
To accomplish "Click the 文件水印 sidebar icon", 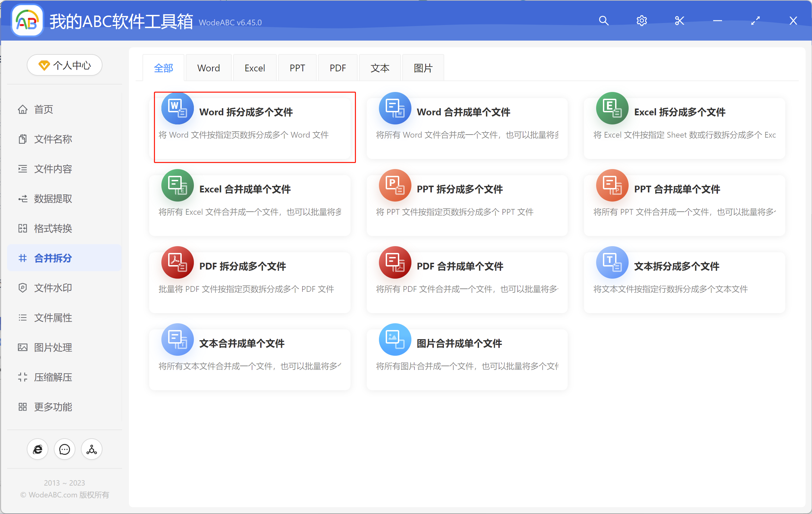I will tap(53, 288).
